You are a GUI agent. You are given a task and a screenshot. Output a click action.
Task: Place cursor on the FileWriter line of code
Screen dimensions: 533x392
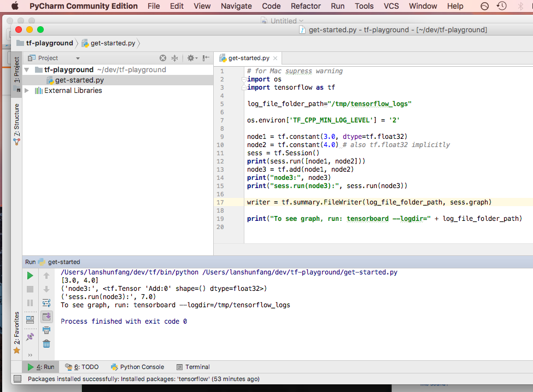(x=369, y=202)
